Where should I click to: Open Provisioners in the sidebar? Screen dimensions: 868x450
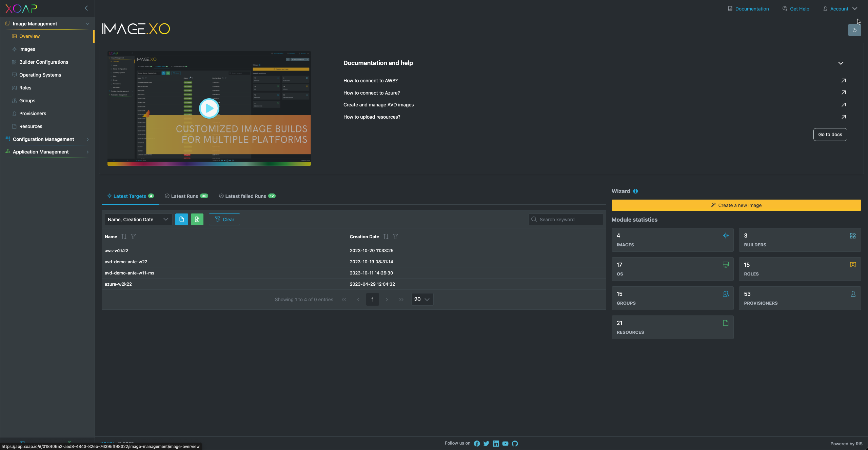tap(33, 114)
